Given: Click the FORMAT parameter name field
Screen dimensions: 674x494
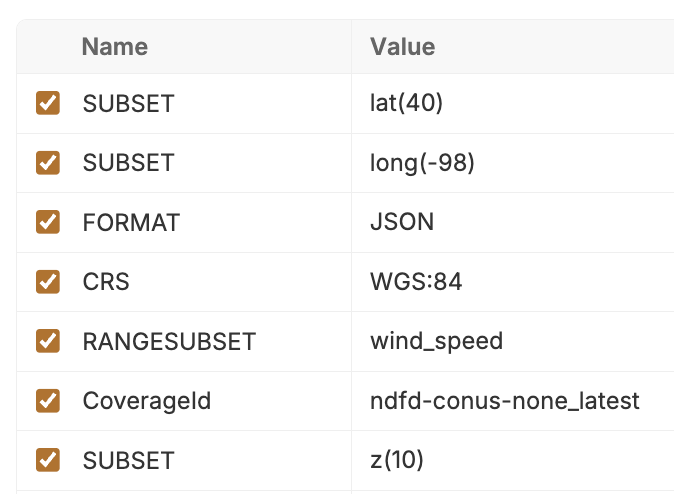Looking at the screenshot, I should click(131, 222).
